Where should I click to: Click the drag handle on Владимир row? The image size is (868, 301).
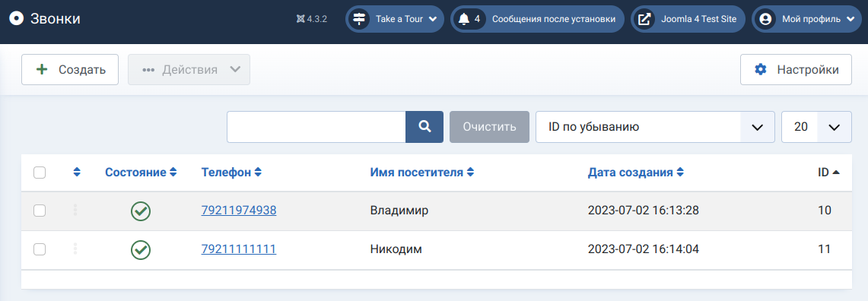point(75,211)
